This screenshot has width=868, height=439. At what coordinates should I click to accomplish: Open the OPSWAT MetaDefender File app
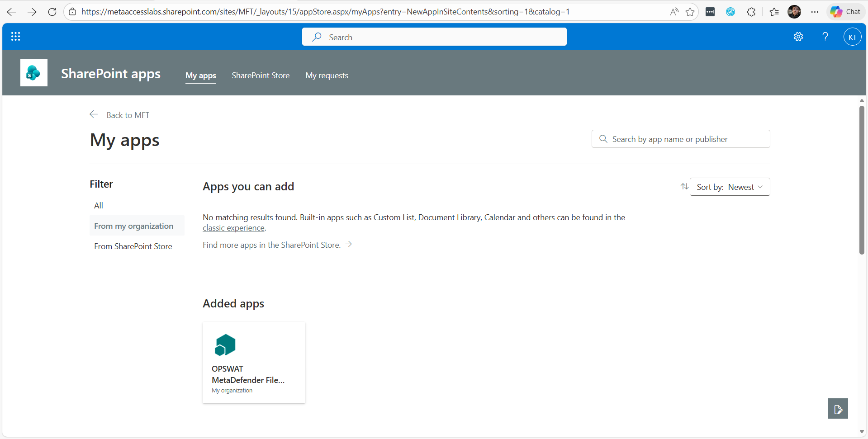(254, 362)
